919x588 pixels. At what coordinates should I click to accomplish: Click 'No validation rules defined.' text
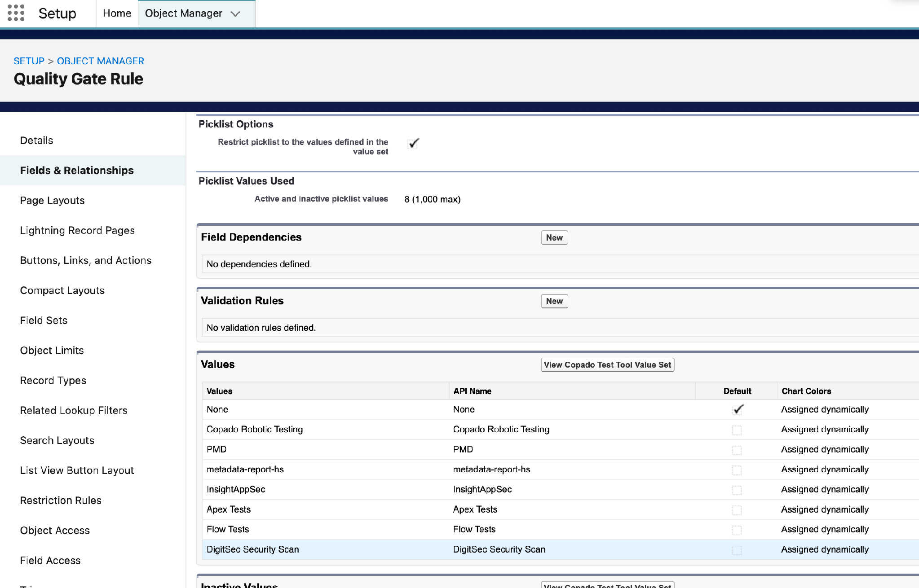pos(261,328)
